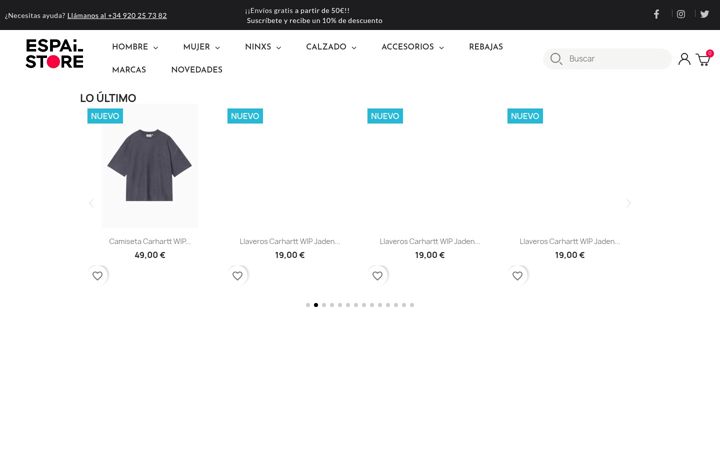Open the first Llaveros Carhartt WIP Jaden title
The image size is (720, 450).
tap(290, 241)
